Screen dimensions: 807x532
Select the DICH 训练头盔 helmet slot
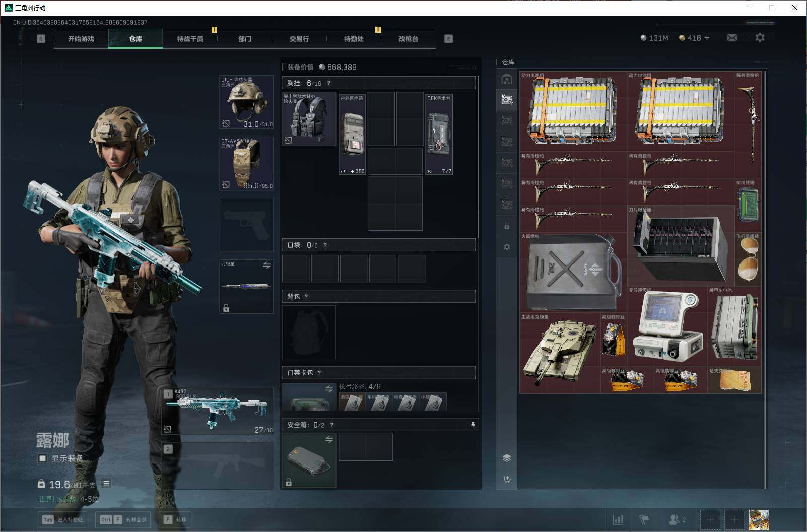click(x=246, y=102)
